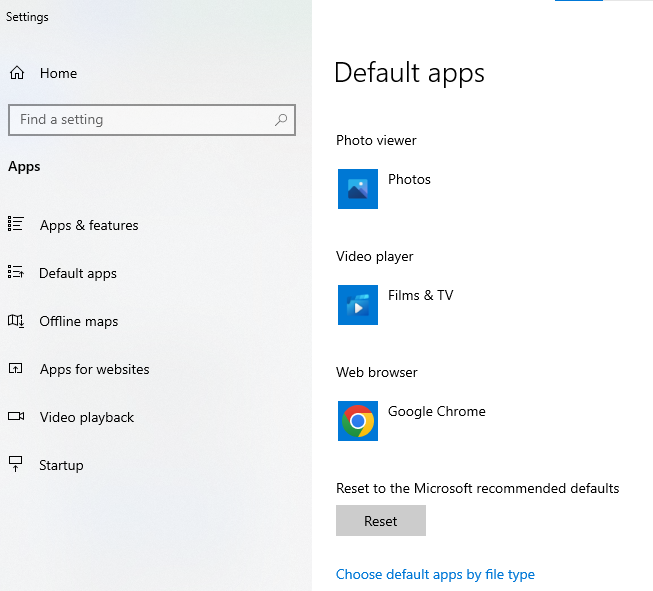
Task: Click the Photo viewer label
Action: point(376,140)
